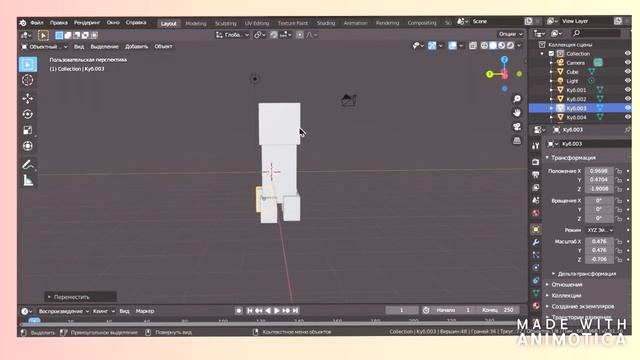The width and height of the screenshot is (640, 360).
Task: Pick the Scale tool in toolbar
Action: click(x=28, y=130)
